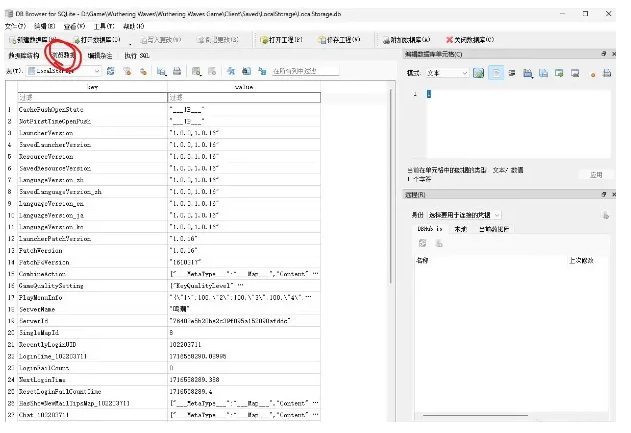Open the Help (帮助) menu
This screenshot has height=433, width=631.
[134, 26]
